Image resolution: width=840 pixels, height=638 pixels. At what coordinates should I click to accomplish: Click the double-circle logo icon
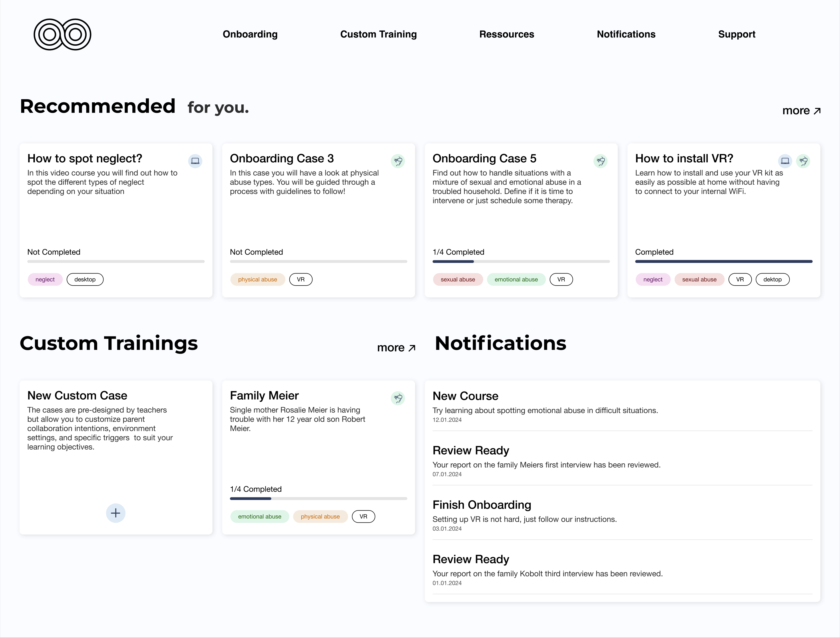pos(62,35)
